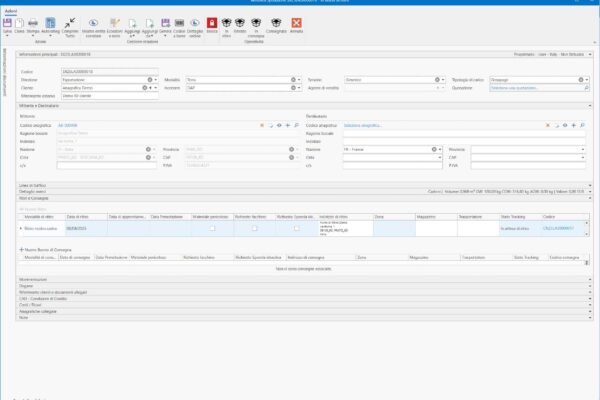Click the Stampa printer icon
Viewport: 600px width, 400px height.
point(33,23)
